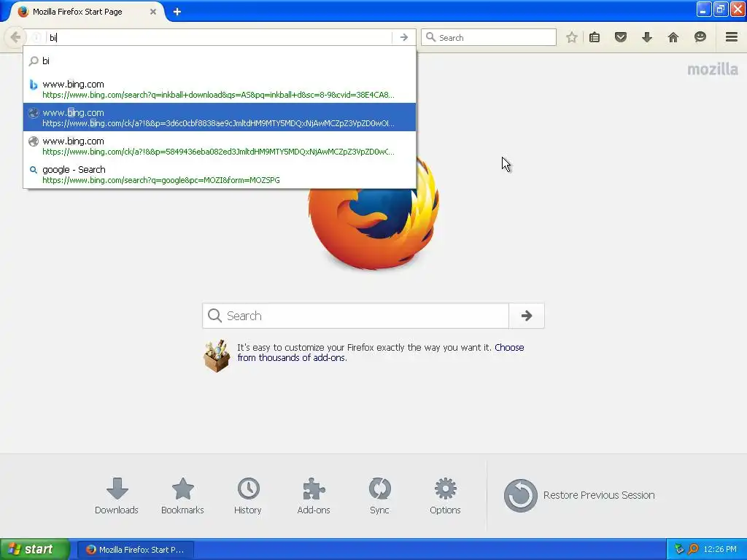Open Bookmarks from the bottom launcher
This screenshot has height=560, width=747.
point(182,496)
